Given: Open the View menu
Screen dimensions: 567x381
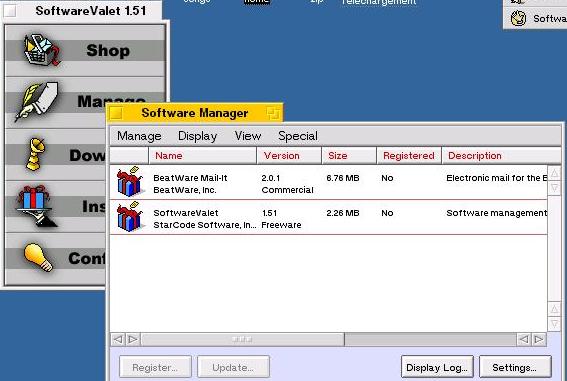Looking at the screenshot, I should (248, 136).
